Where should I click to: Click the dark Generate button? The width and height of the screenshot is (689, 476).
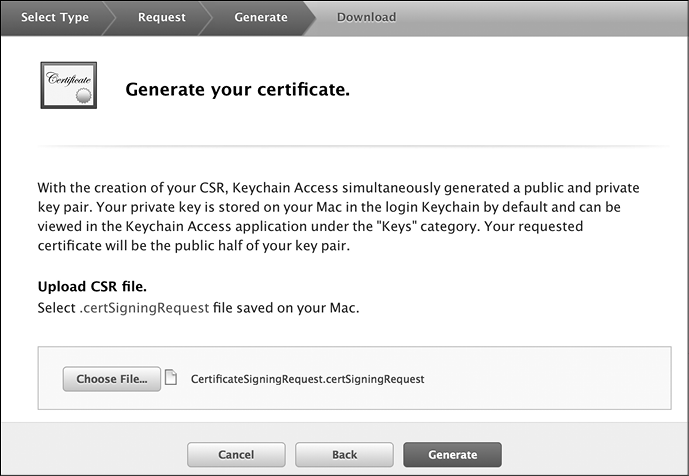[x=452, y=454]
